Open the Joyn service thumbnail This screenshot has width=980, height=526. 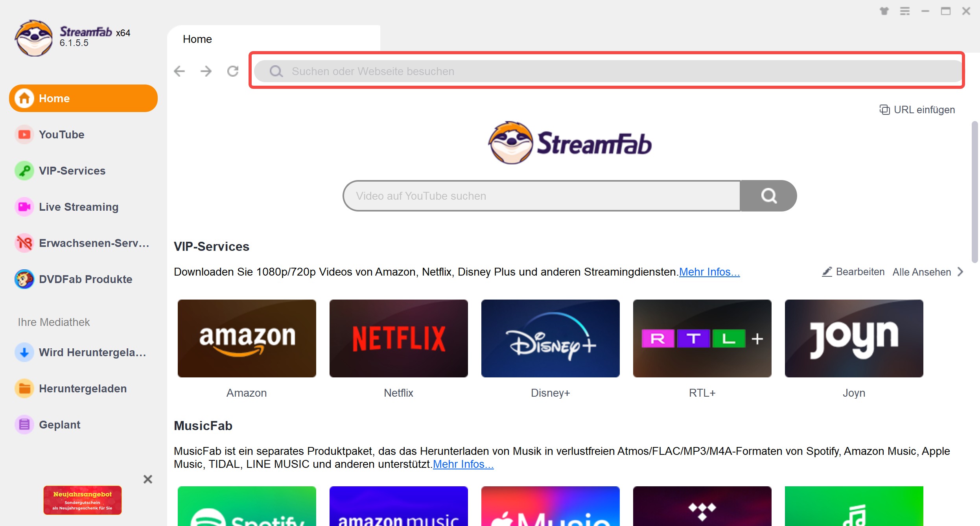point(854,338)
